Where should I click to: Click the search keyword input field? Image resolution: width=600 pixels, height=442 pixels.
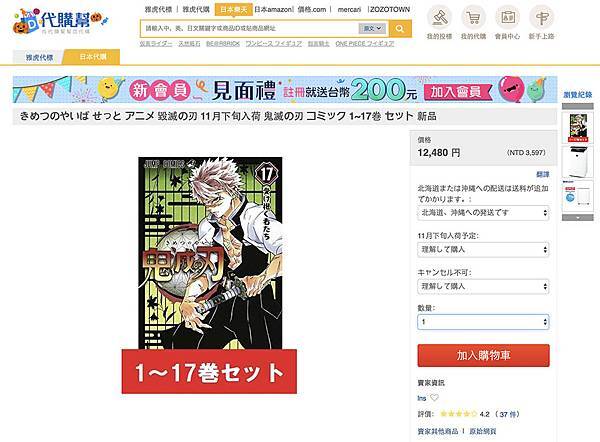click(x=249, y=29)
